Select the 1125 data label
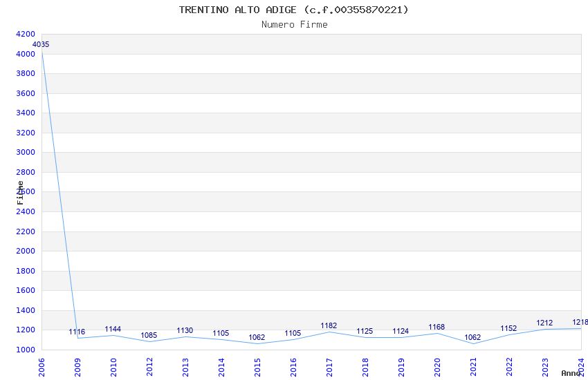588x380 pixels. click(365, 332)
